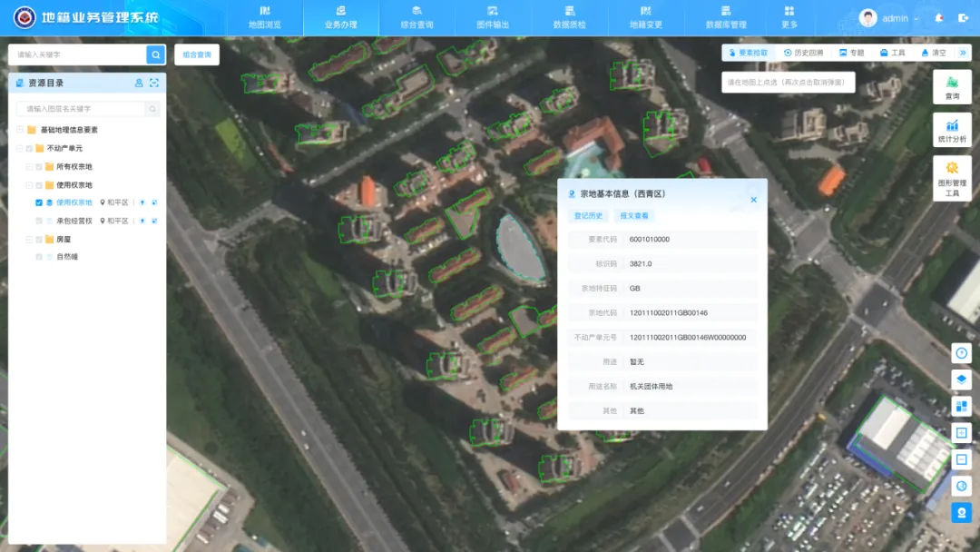Click the blue search magnifier button
Viewport: 980px width, 552px height.
[156, 54]
